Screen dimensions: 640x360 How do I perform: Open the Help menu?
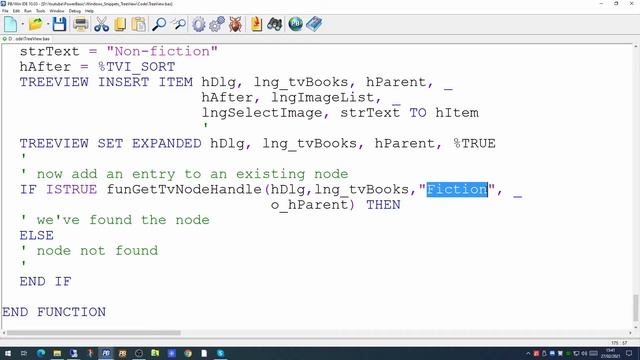[x=89, y=11]
